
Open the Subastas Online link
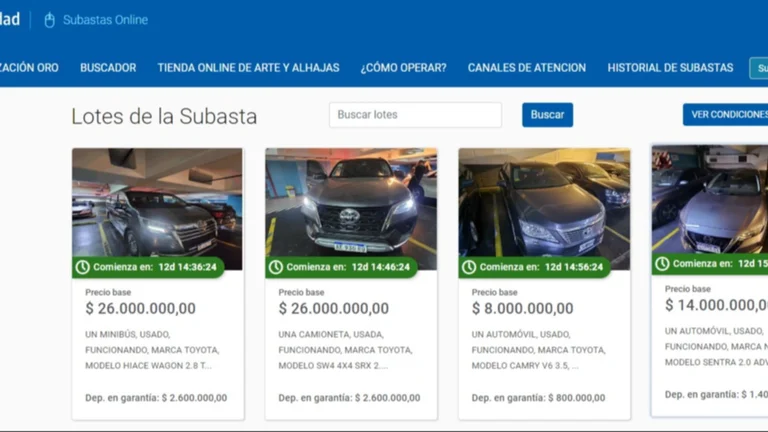pos(105,20)
